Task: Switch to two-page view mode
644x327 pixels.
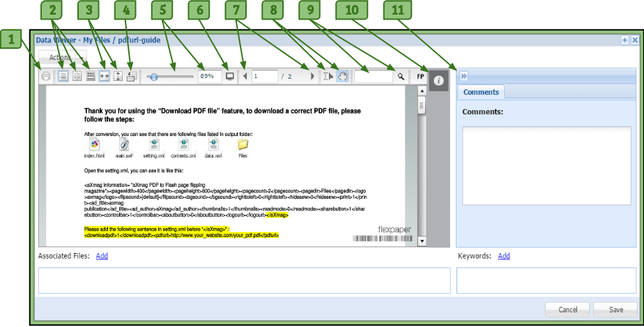Action: (77, 77)
